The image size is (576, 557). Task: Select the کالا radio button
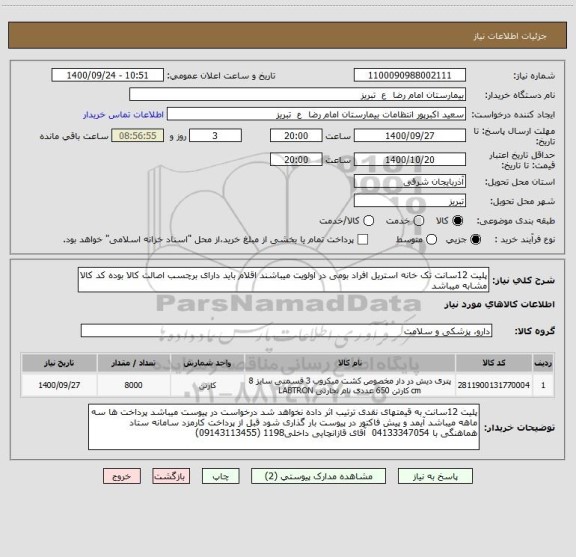tap(457, 220)
